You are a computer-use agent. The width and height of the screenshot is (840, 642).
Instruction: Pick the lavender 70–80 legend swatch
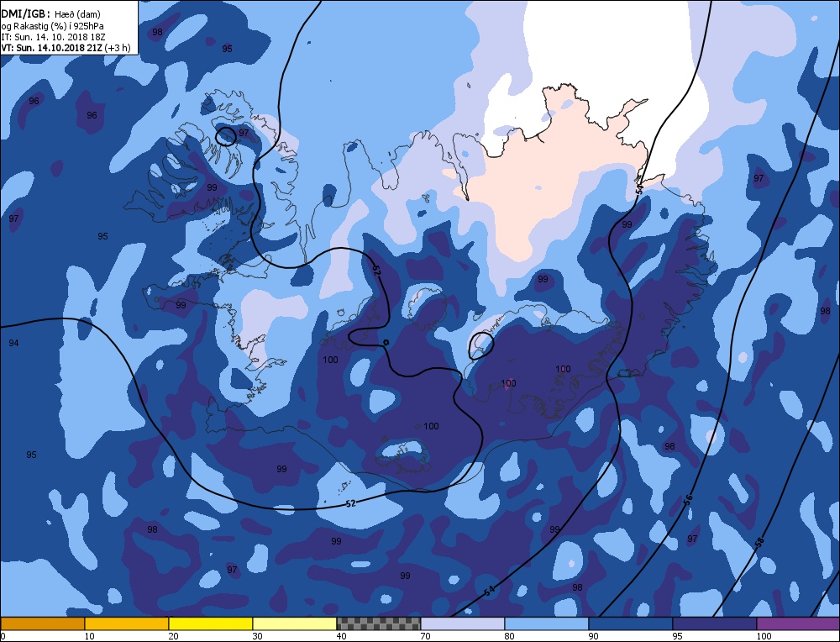coord(463,624)
